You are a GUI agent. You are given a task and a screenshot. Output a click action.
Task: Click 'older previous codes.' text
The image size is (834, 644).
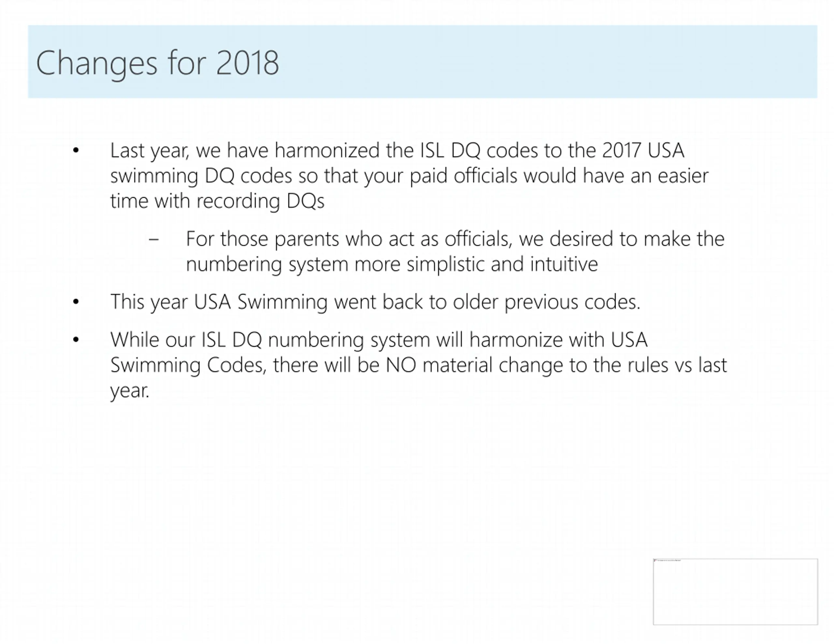[x=546, y=302]
